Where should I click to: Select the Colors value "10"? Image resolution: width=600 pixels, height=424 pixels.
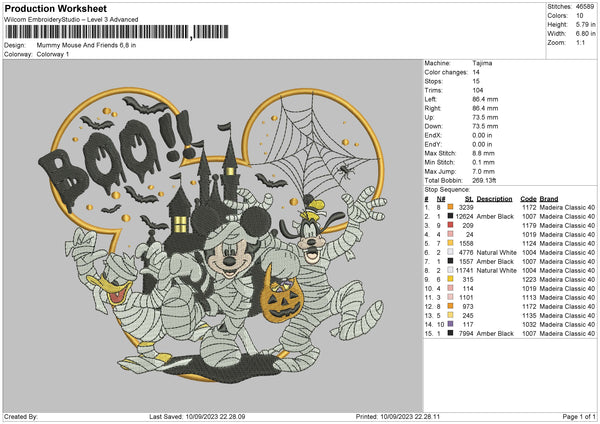[x=579, y=16]
